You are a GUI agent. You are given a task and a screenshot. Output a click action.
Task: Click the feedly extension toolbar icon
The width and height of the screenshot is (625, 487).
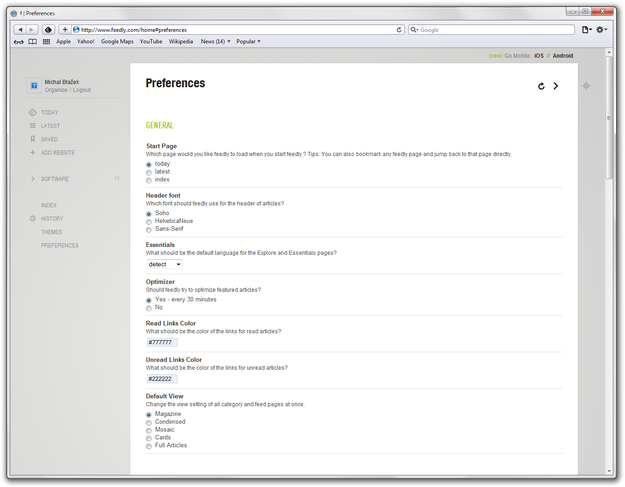click(48, 29)
